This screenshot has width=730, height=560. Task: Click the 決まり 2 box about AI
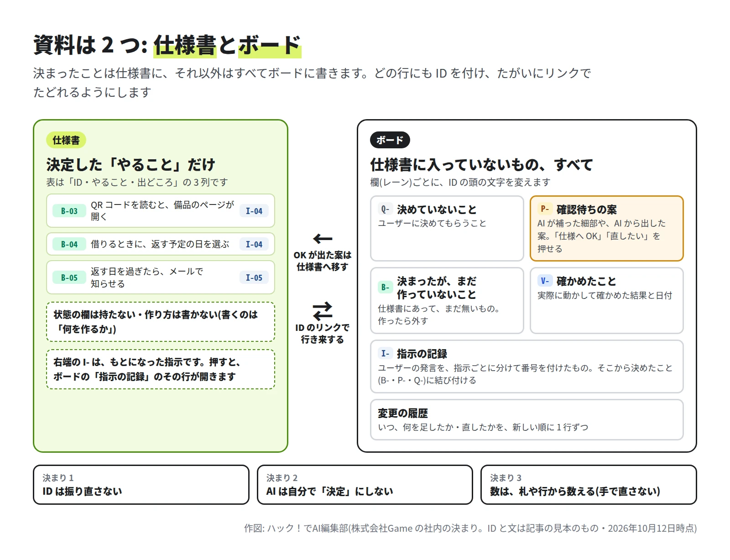[x=365, y=485]
